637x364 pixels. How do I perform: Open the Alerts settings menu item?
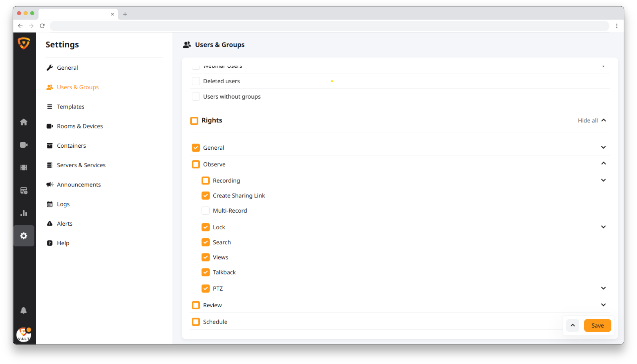pyautogui.click(x=64, y=224)
